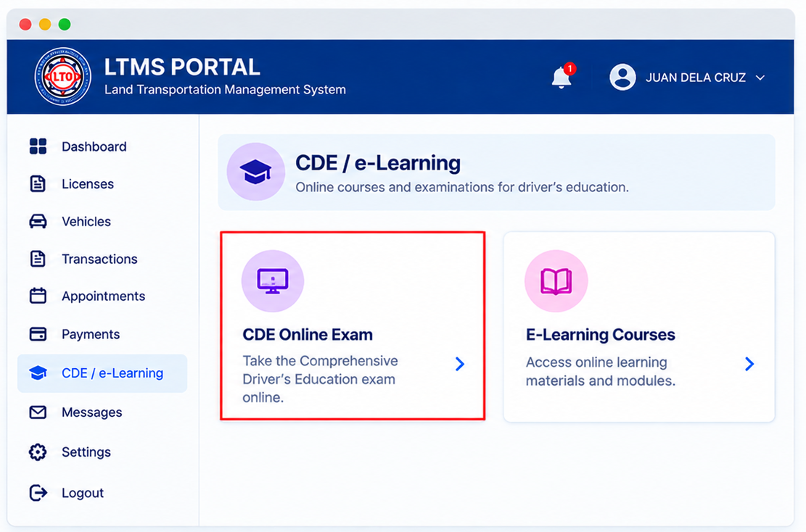The height and width of the screenshot is (532, 806).
Task: Click CDE Online Exam arrow chevron
Action: 460,364
